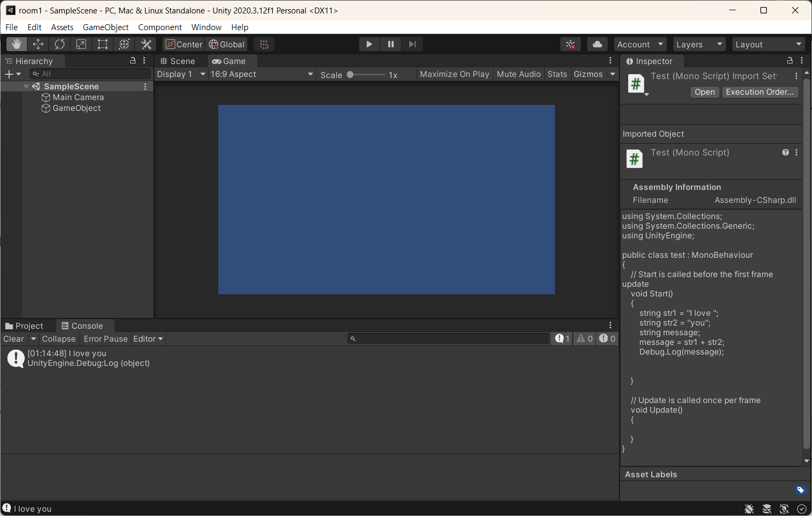
Task: Toggle Gizmos in Game view
Action: coord(588,74)
